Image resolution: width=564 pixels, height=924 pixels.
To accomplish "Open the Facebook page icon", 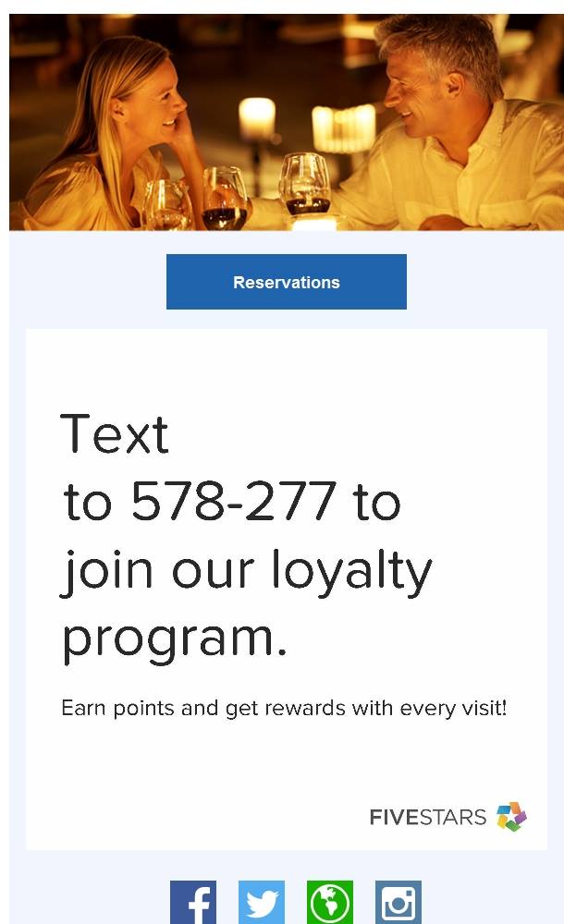I will point(193,903).
